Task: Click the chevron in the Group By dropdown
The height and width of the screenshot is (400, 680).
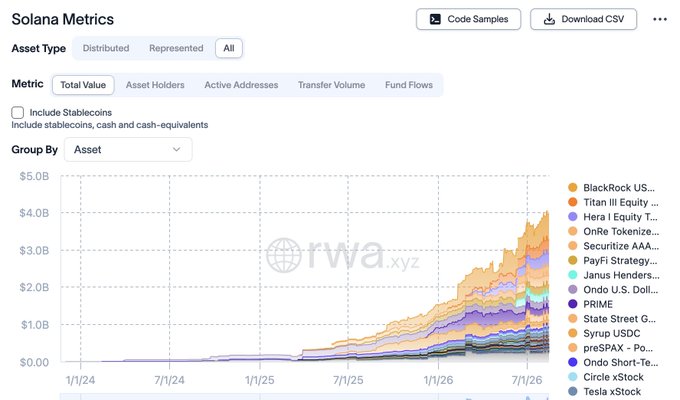Action: click(x=176, y=150)
